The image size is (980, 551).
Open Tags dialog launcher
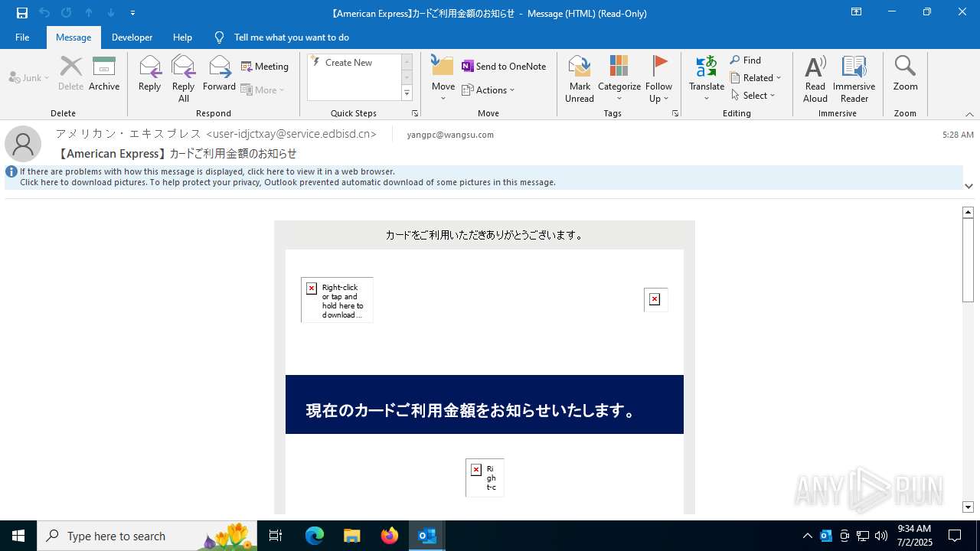[675, 113]
